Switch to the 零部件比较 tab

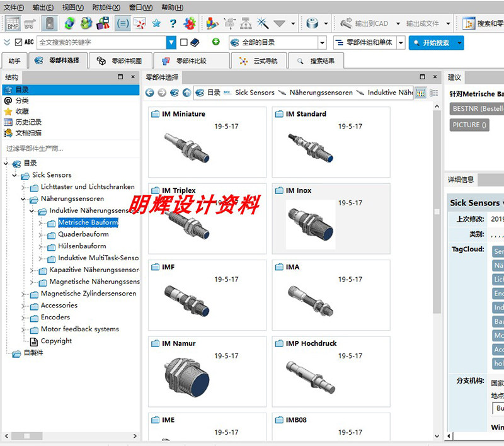tap(192, 60)
